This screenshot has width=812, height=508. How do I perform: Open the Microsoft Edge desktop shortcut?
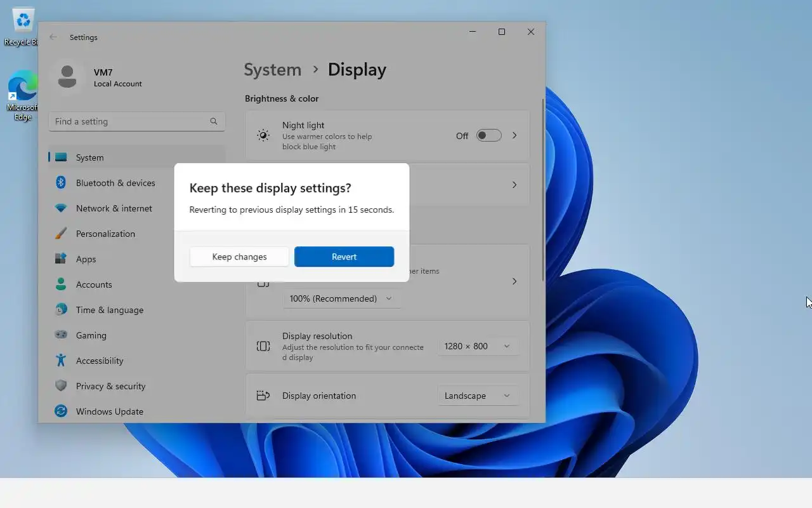click(22, 95)
